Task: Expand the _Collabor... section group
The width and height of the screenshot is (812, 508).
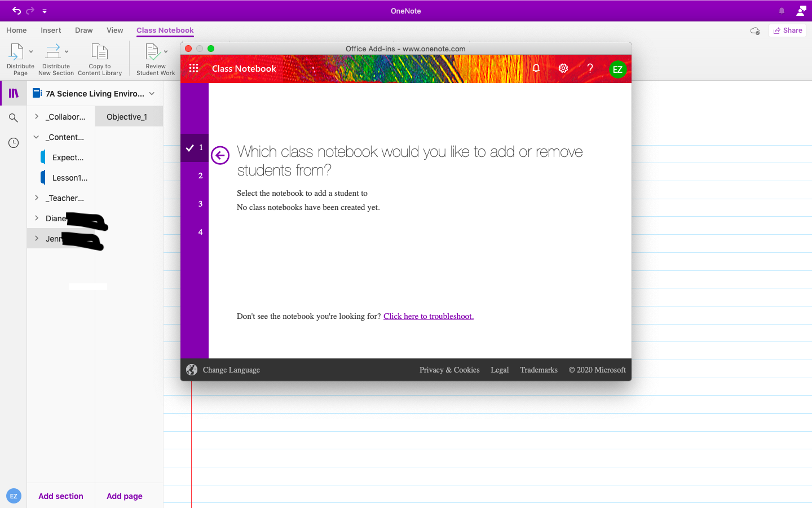Action: tap(37, 117)
